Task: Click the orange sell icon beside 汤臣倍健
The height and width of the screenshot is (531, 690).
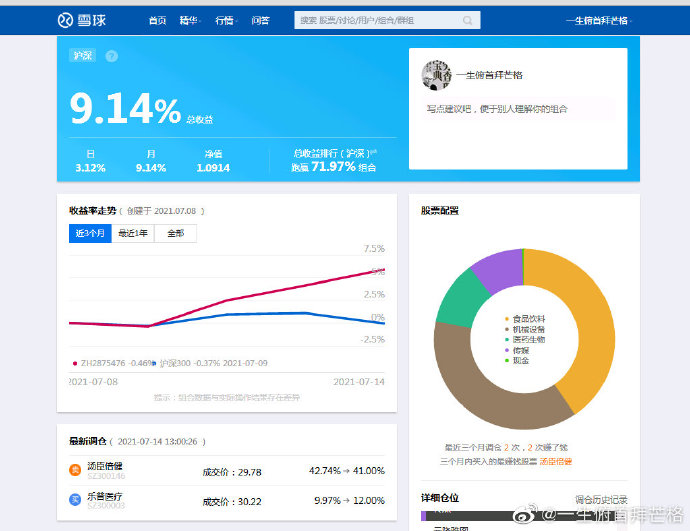Action: click(75, 470)
